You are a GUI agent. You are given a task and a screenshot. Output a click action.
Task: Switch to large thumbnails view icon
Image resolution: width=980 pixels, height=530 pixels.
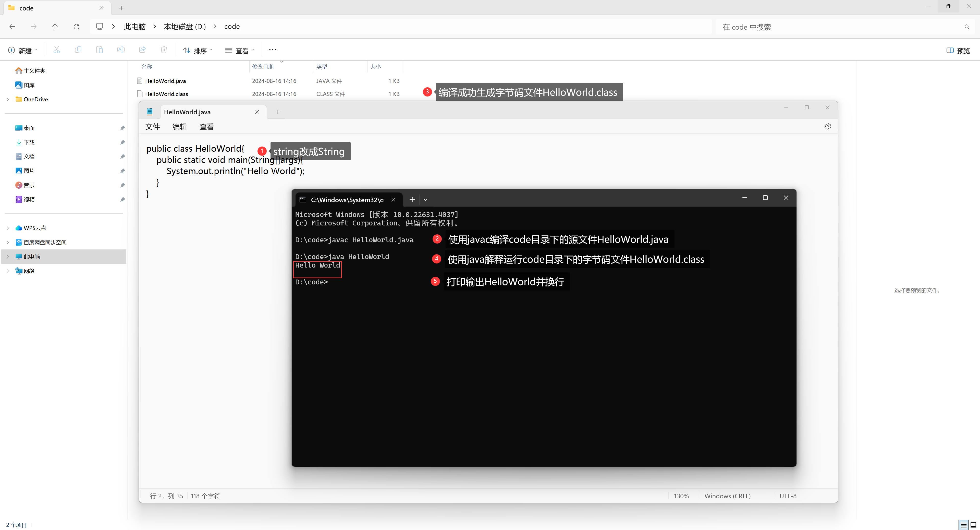tap(973, 525)
